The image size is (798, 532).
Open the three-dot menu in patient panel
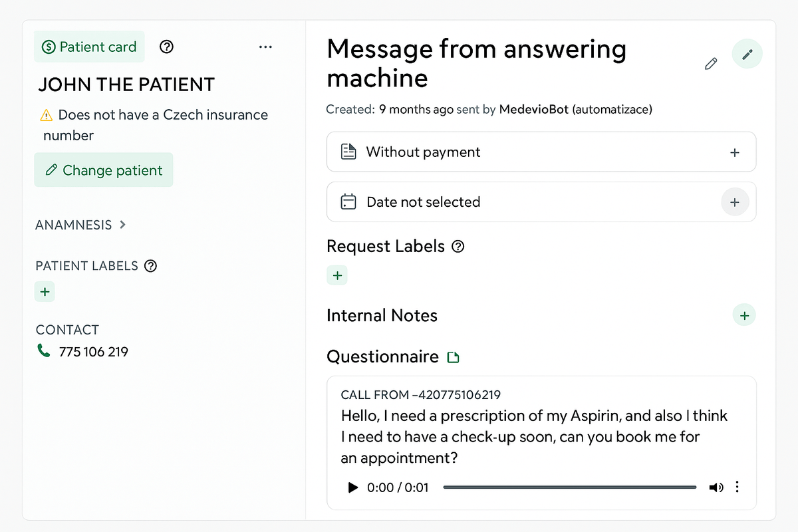pos(265,47)
